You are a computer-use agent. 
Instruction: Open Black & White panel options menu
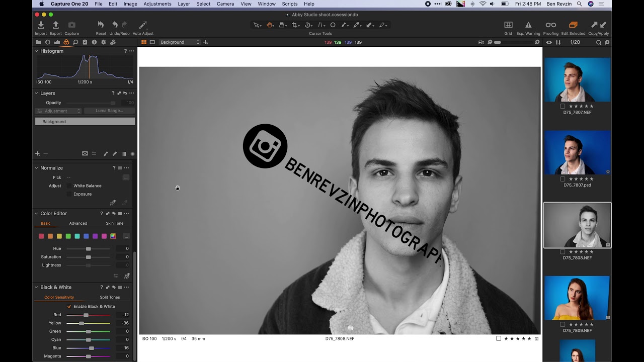coord(126,287)
